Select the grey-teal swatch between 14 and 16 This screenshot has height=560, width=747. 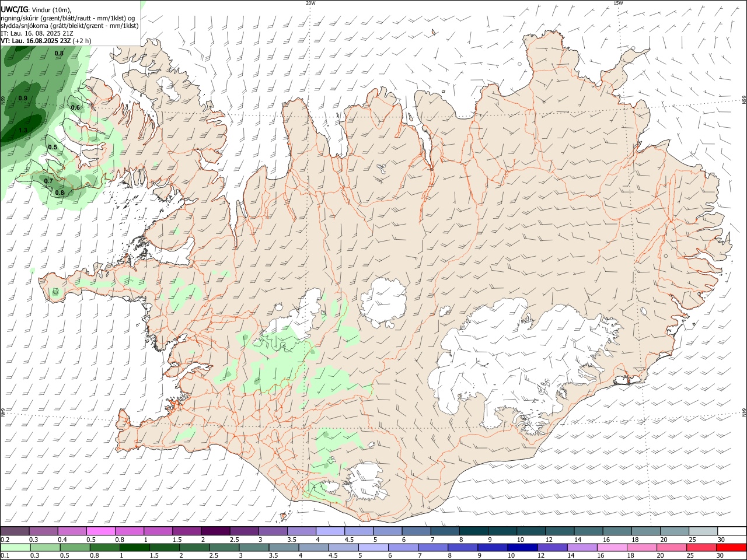click(x=587, y=531)
